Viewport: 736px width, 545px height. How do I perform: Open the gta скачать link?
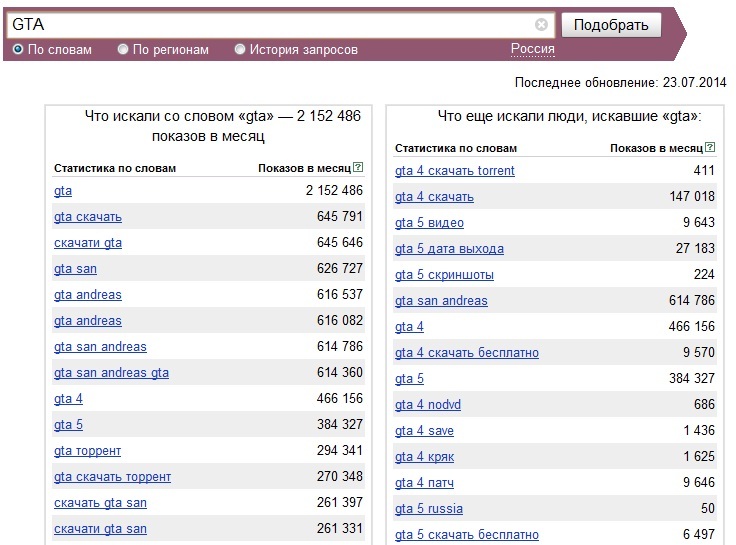[x=88, y=217]
